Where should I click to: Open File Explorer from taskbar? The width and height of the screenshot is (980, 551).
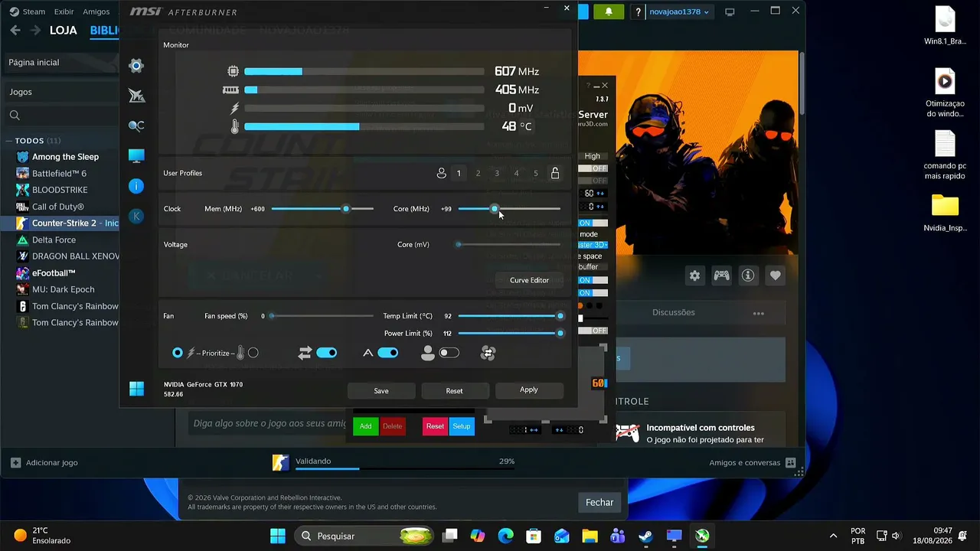click(590, 536)
